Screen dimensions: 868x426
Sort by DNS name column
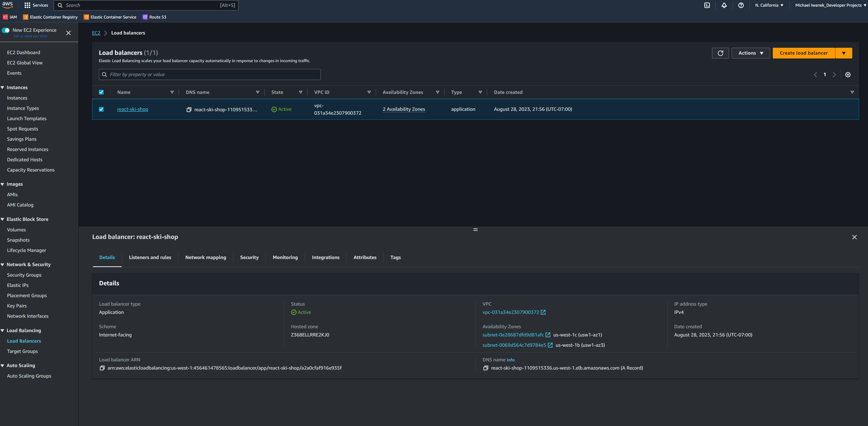coord(258,92)
